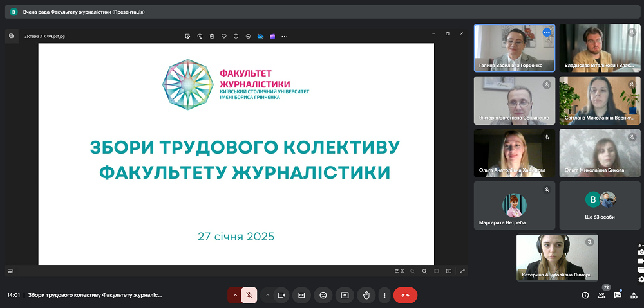The image size is (644, 308).
Task: Leave the call with the red hang-up button
Action: [405, 295]
